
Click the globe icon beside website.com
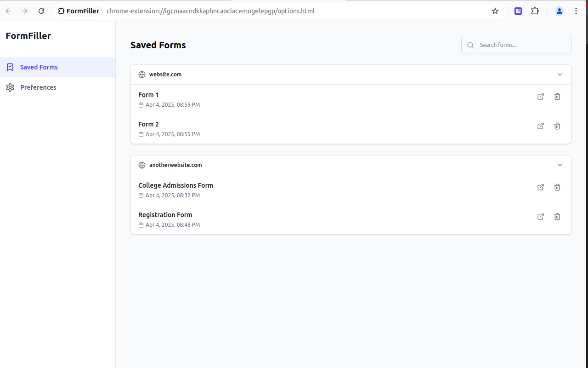(x=142, y=74)
